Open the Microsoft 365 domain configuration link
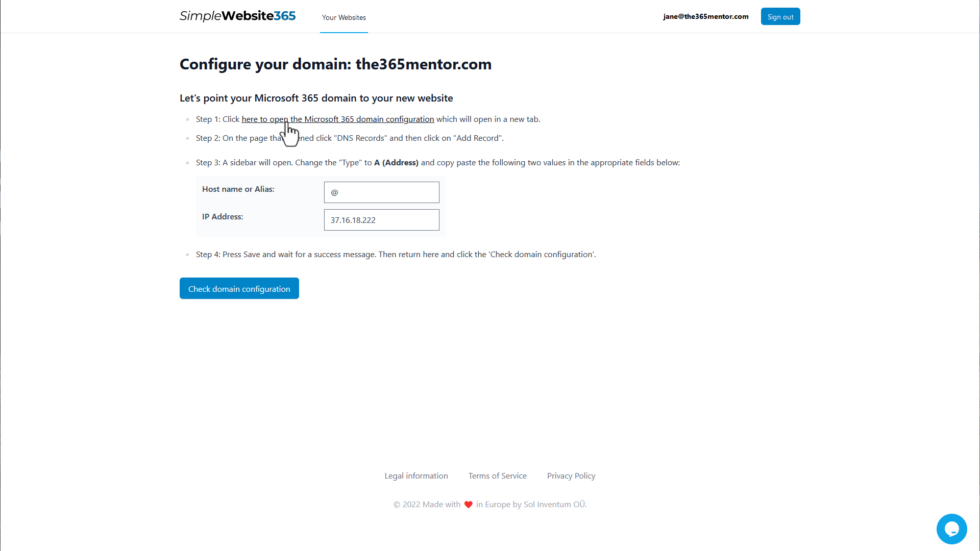This screenshot has height=551, width=980. click(337, 119)
